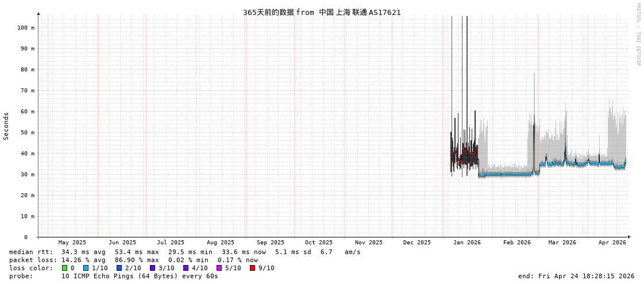Image resolution: width=644 pixels, height=284 pixels.
Task: Click the Oct 2025 x-axis label
Action: point(318,243)
